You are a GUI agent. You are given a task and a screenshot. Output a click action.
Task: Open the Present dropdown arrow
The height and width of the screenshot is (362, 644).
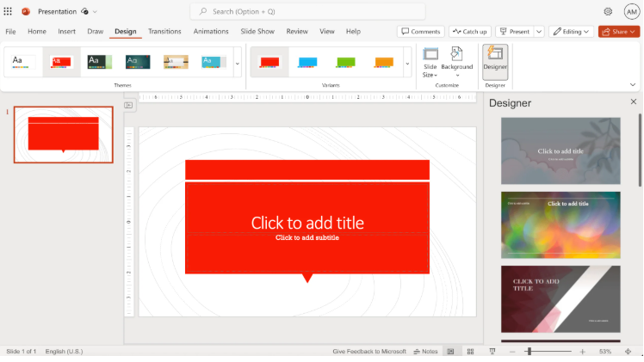point(539,32)
